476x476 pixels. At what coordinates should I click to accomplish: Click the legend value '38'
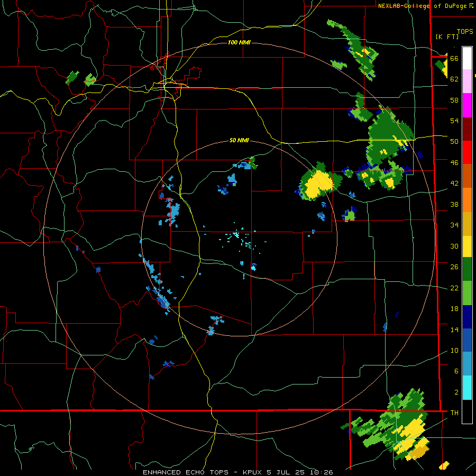454,204
